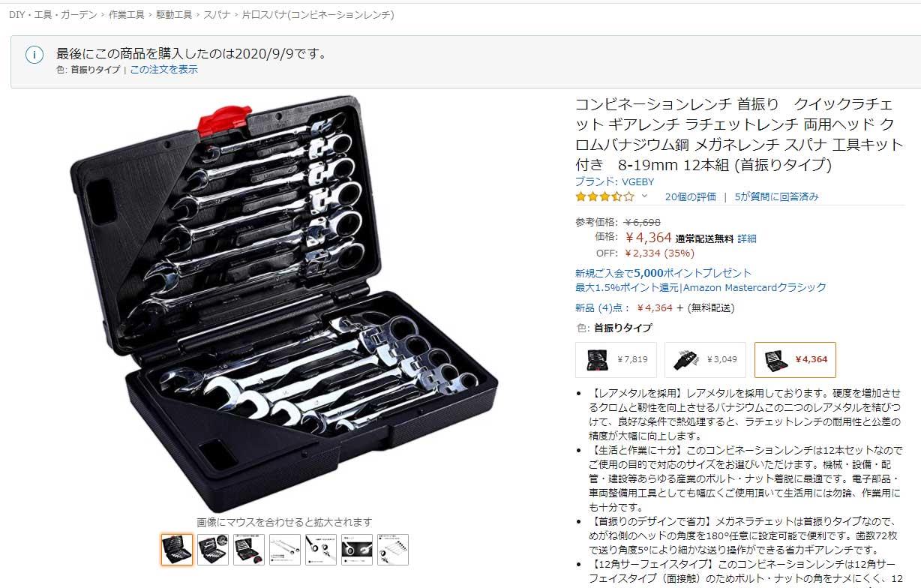
Task: Click the info icon in purchase notice
Action: 34,55
